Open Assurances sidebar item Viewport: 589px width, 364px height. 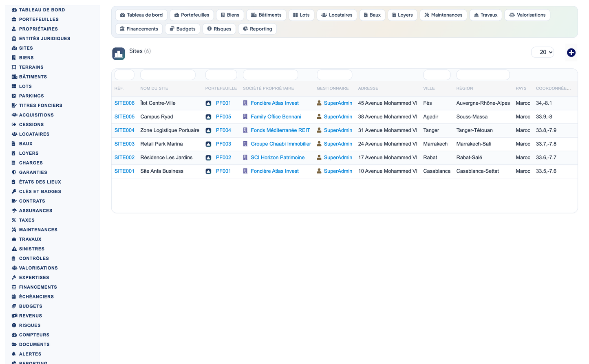35,211
